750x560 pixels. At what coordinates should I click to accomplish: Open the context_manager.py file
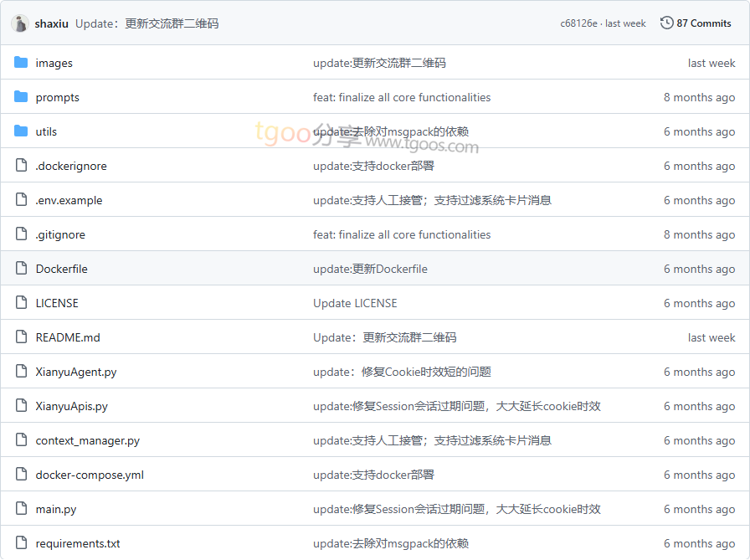(88, 440)
